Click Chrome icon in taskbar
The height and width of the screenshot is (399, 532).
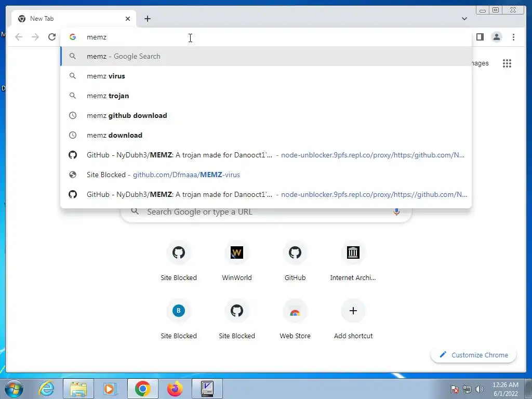pyautogui.click(x=142, y=389)
